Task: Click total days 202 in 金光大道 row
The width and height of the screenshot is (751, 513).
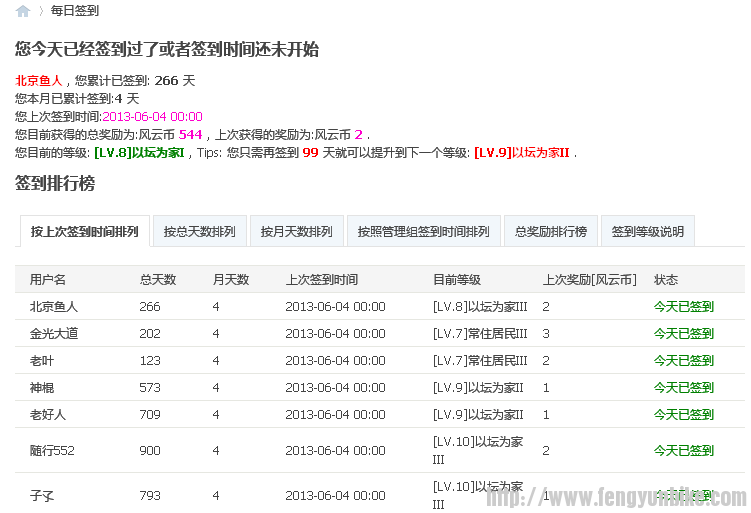Action: [150, 333]
